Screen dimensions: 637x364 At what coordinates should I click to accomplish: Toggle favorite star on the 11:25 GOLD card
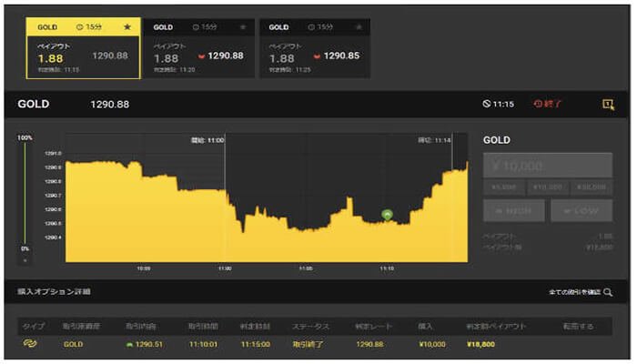click(359, 27)
